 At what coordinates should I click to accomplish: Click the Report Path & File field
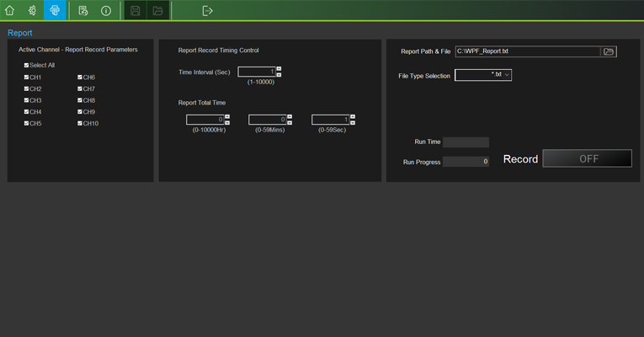click(527, 51)
